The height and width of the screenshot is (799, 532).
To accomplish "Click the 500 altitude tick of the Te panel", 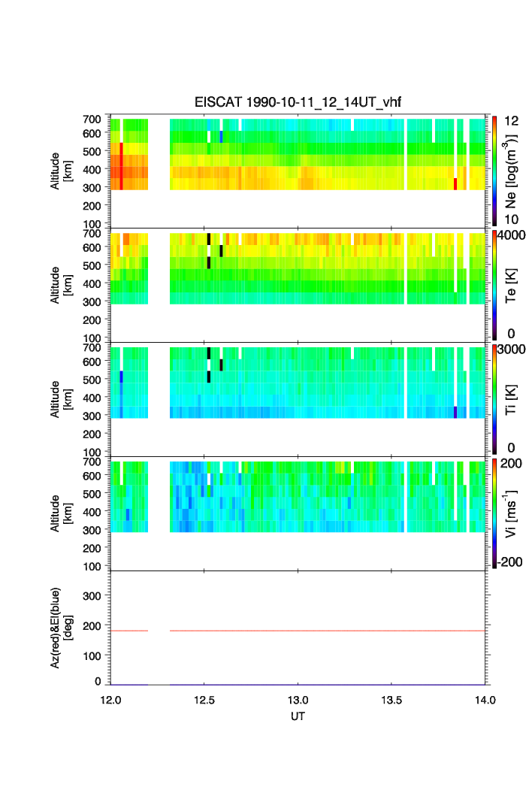I will (92, 265).
